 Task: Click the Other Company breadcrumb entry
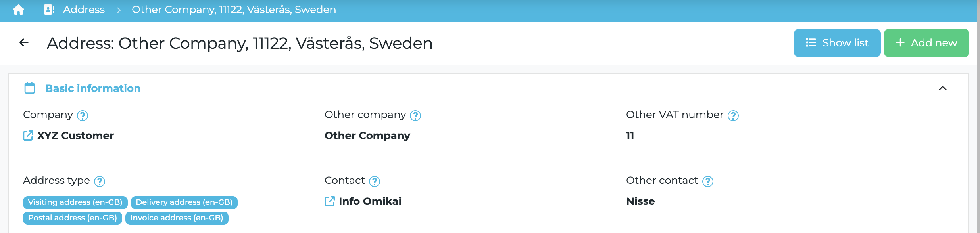[x=234, y=10]
